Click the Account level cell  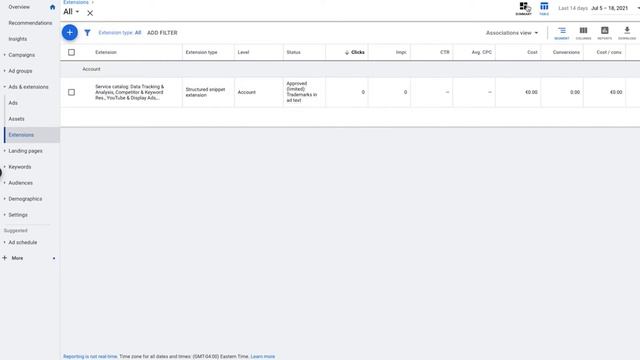point(247,92)
